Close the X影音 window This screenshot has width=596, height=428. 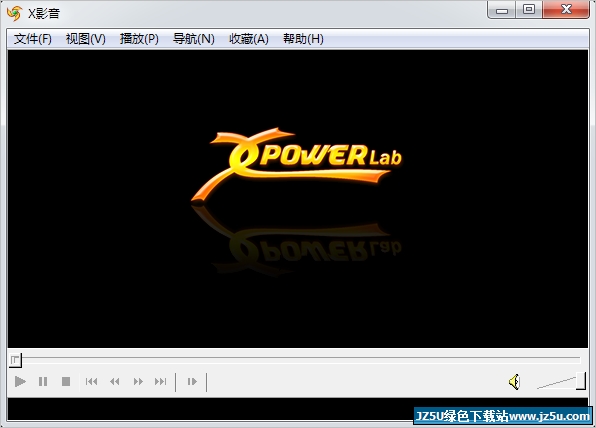[x=566, y=10]
